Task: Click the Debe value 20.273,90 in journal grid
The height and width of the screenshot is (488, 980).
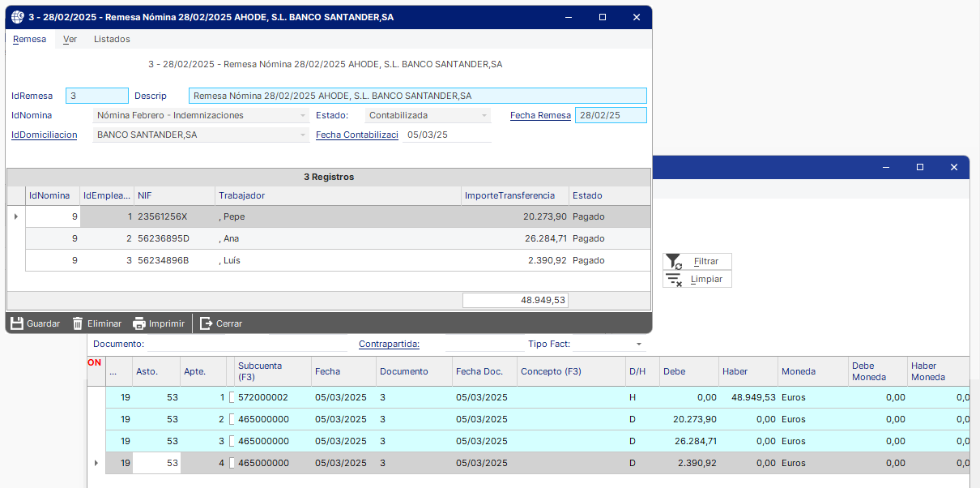Action: pos(695,419)
